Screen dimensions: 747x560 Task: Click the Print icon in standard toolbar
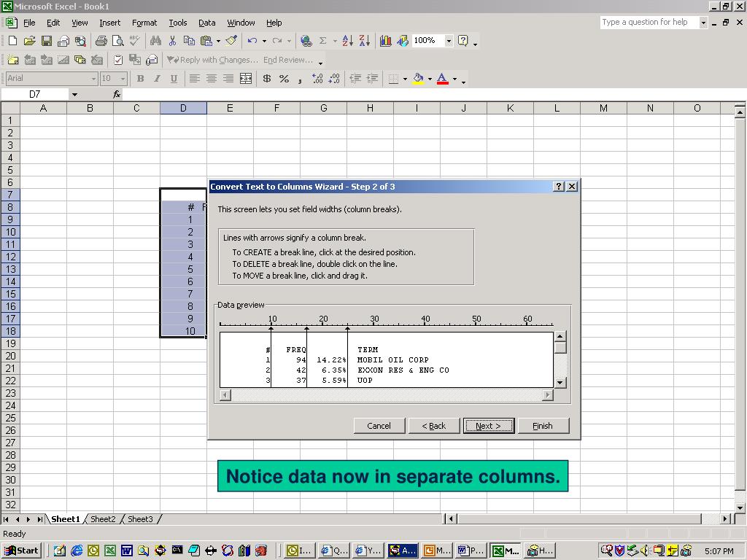pyautogui.click(x=101, y=41)
